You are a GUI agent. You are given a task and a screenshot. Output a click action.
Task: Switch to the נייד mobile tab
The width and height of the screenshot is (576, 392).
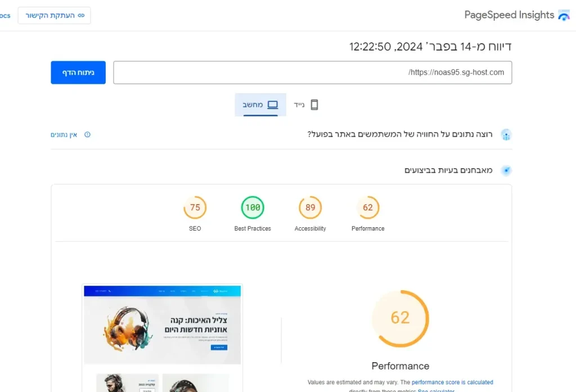(306, 105)
